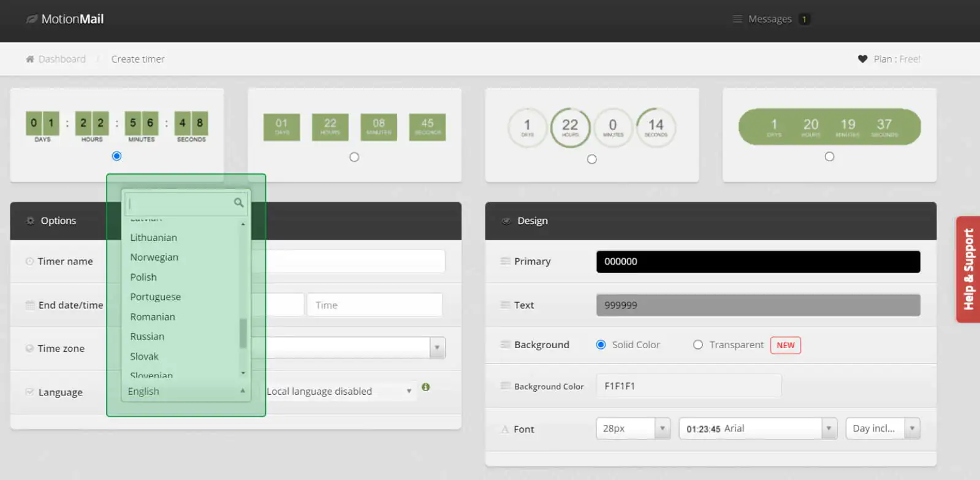Click the Messages count badge
The image size is (980, 480).
point(804,19)
